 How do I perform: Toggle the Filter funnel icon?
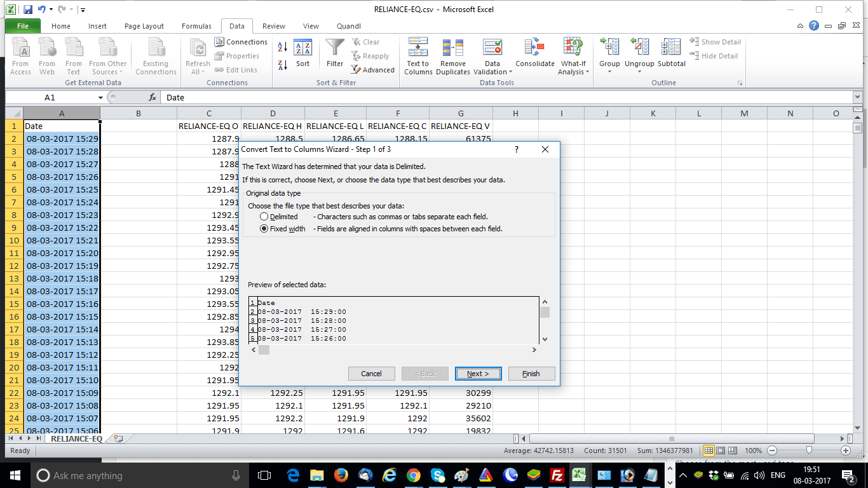coord(335,55)
